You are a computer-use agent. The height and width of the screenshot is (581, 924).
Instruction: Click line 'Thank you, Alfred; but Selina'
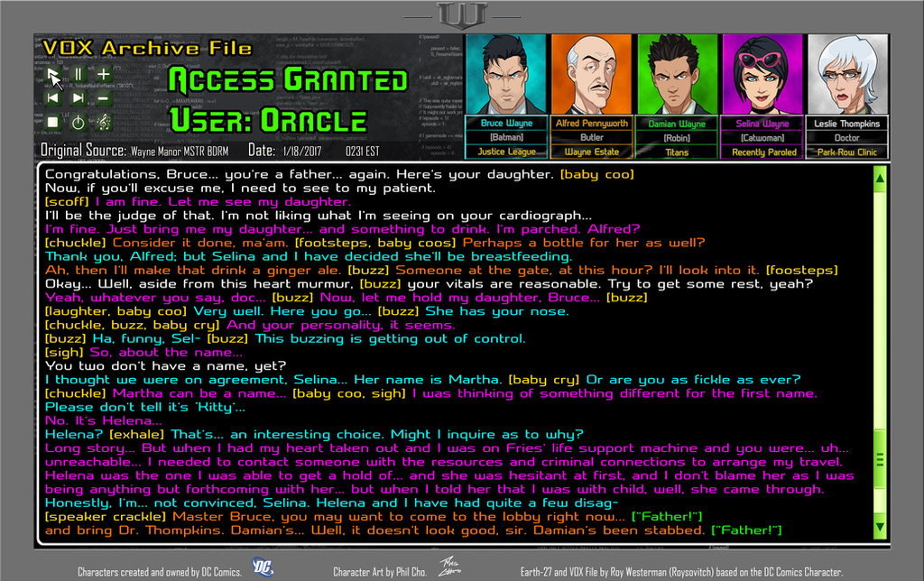click(309, 256)
